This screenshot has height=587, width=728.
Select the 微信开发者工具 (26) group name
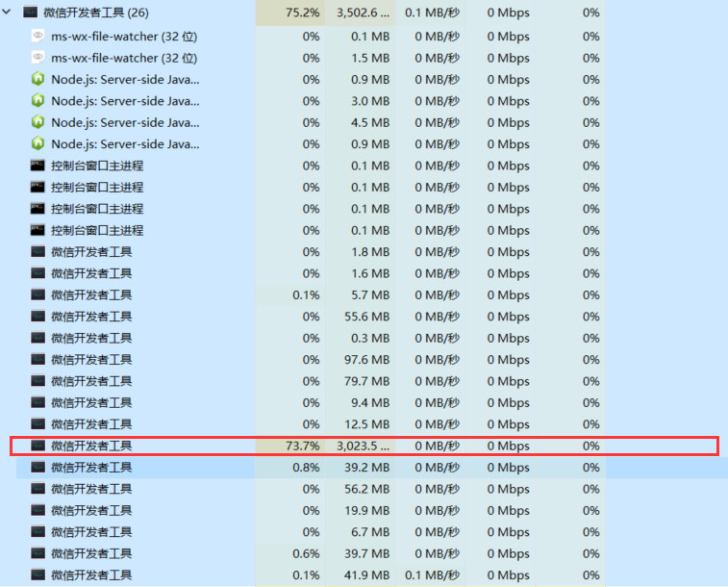[96, 13]
